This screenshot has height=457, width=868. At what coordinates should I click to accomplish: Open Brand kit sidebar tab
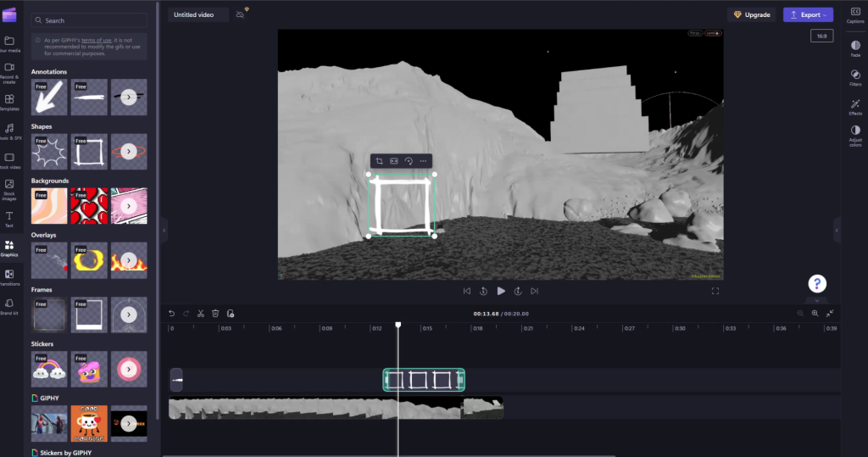pos(9,307)
